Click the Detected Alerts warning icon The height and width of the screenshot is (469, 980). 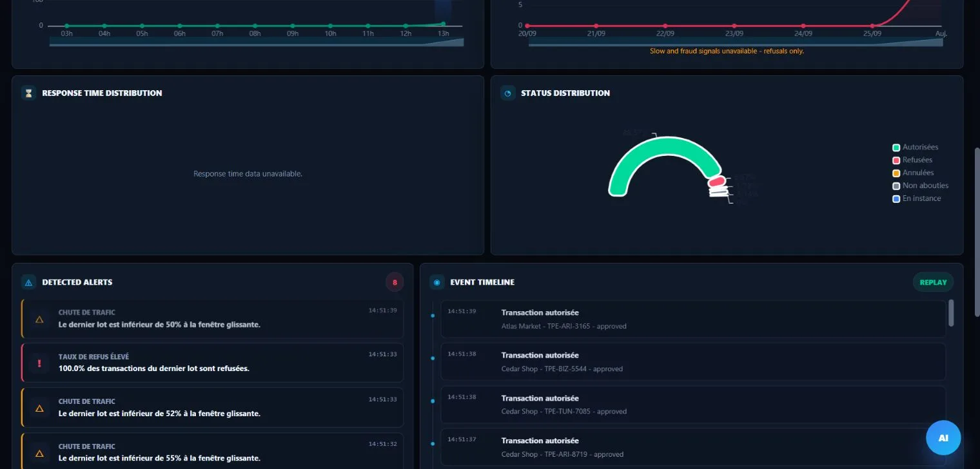point(28,282)
